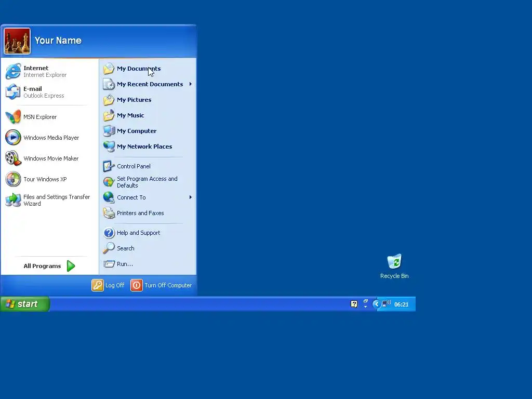Expand All Programs with the green arrow

point(71,266)
